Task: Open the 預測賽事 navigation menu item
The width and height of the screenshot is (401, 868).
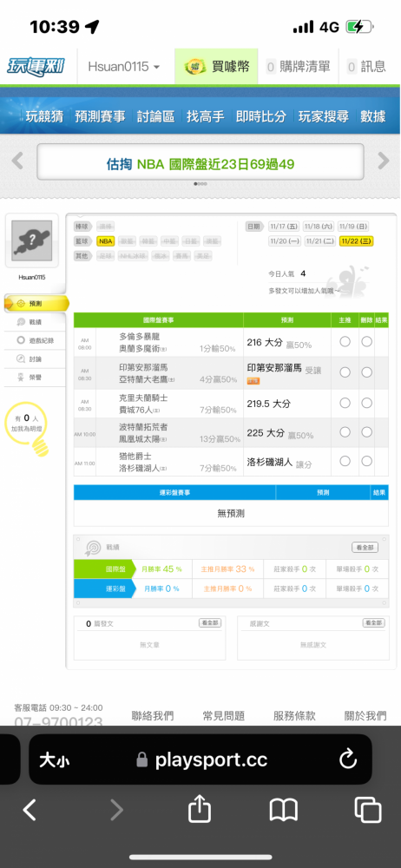Action: pos(100,116)
